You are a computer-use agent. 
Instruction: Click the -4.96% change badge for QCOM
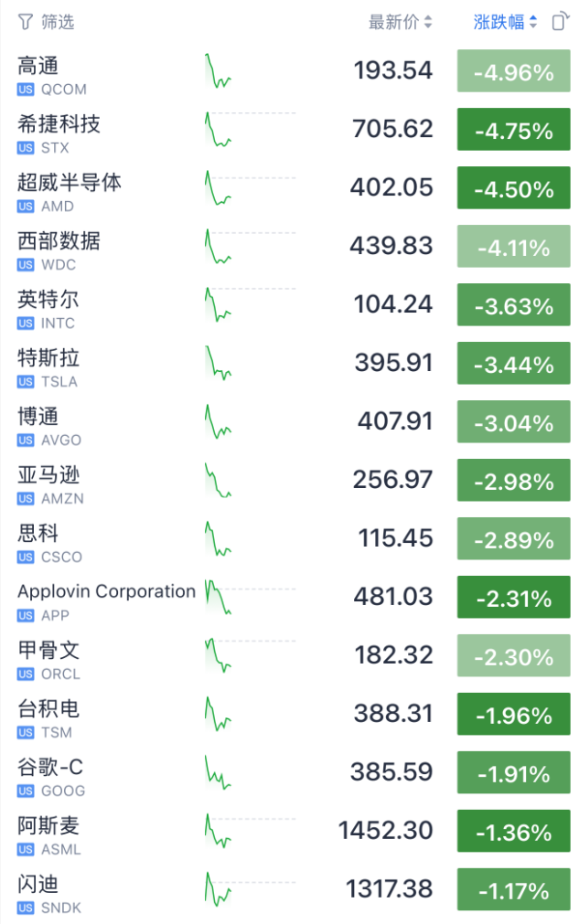click(x=513, y=71)
